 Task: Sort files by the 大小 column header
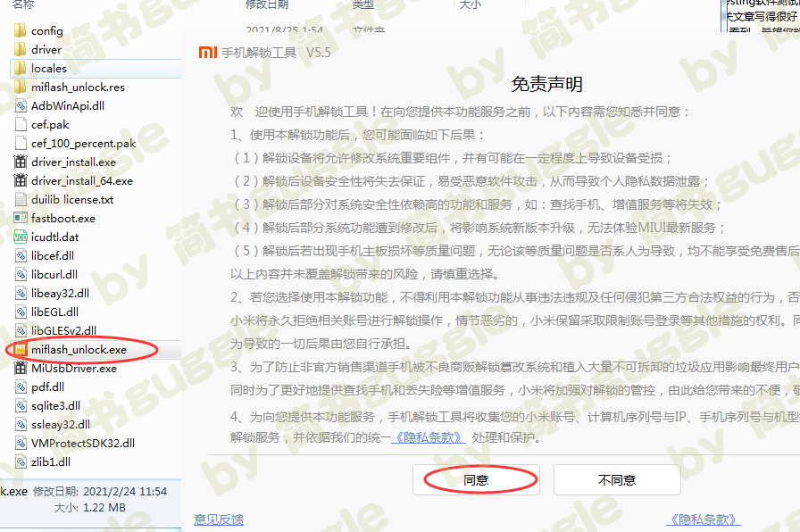pyautogui.click(x=471, y=4)
